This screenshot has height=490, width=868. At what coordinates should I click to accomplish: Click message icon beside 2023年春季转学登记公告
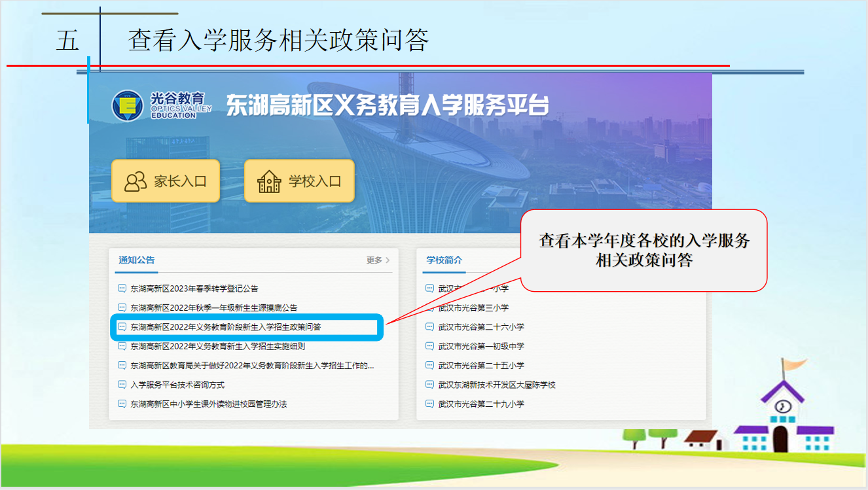tap(121, 289)
